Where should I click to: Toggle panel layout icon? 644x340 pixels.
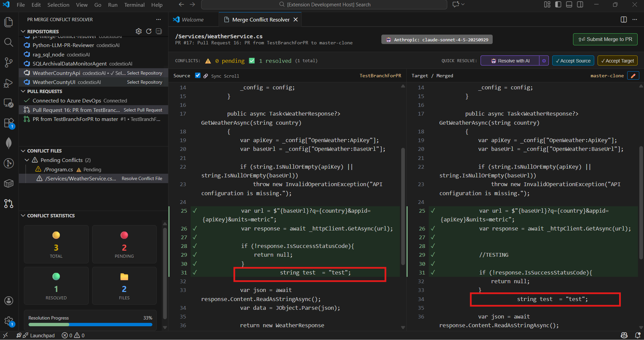click(569, 5)
